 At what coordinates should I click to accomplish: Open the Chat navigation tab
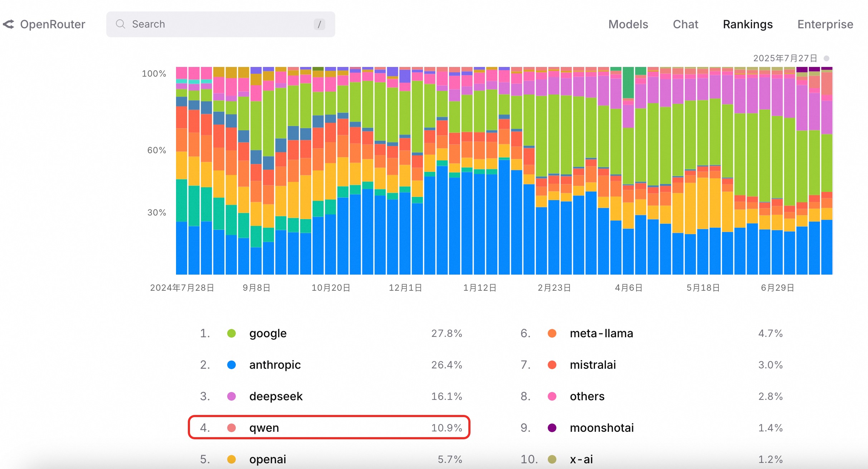point(686,24)
